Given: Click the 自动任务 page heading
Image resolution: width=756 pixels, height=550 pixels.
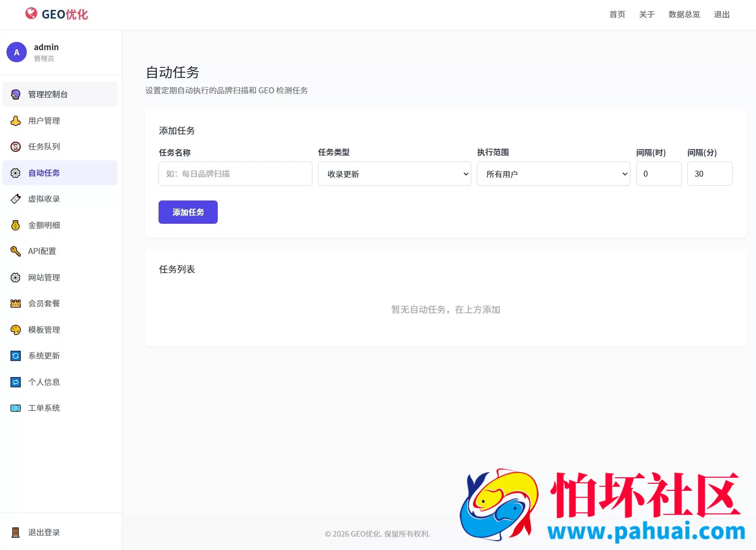Looking at the screenshot, I should point(172,72).
